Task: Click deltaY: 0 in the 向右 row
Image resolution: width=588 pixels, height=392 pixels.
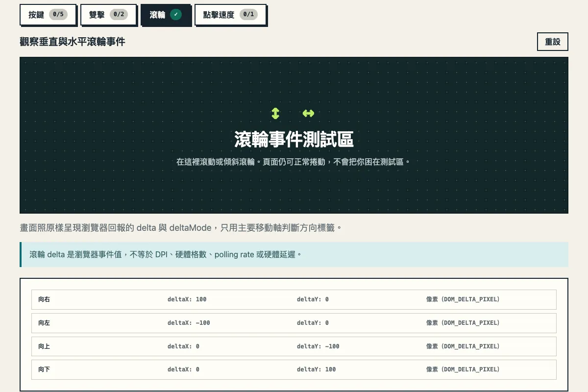Action: tap(313, 299)
